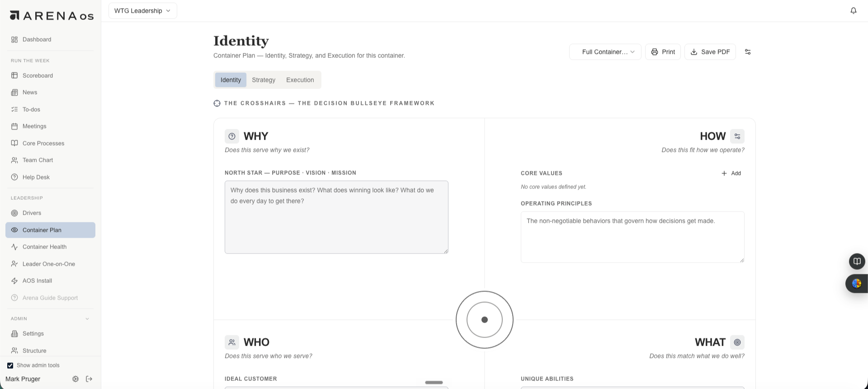
Task: Click Arena Guide Support icon
Action: [14, 298]
